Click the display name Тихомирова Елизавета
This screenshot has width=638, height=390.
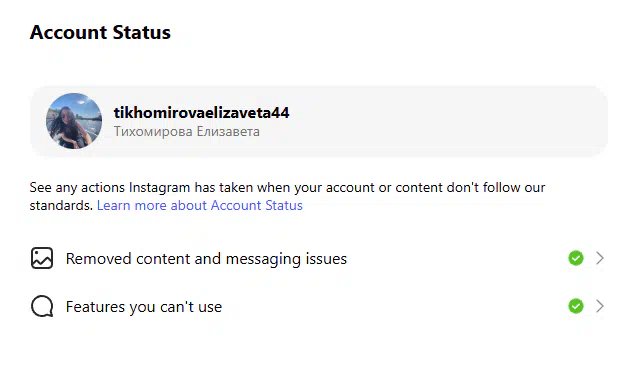pyautogui.click(x=187, y=131)
